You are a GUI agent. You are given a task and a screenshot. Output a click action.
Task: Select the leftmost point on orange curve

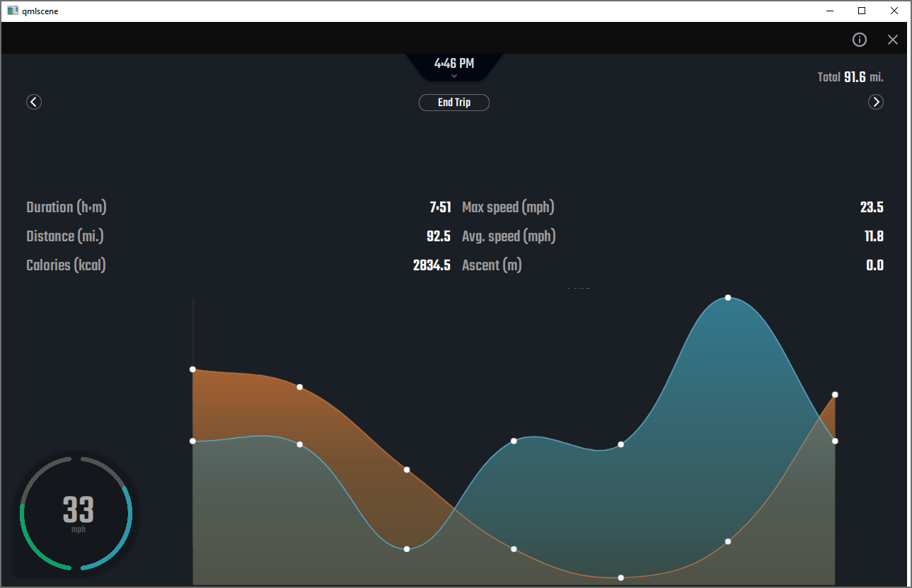pyautogui.click(x=192, y=369)
